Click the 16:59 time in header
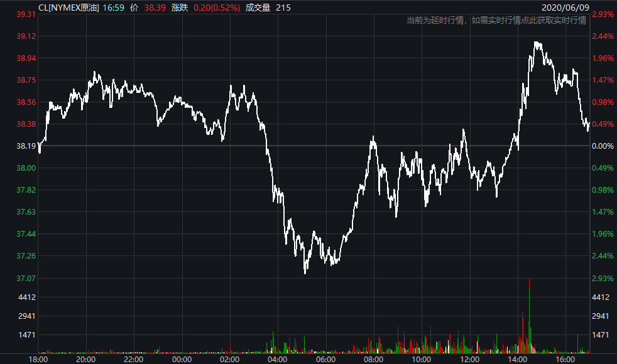The height and width of the screenshot is (364, 617). click(113, 8)
